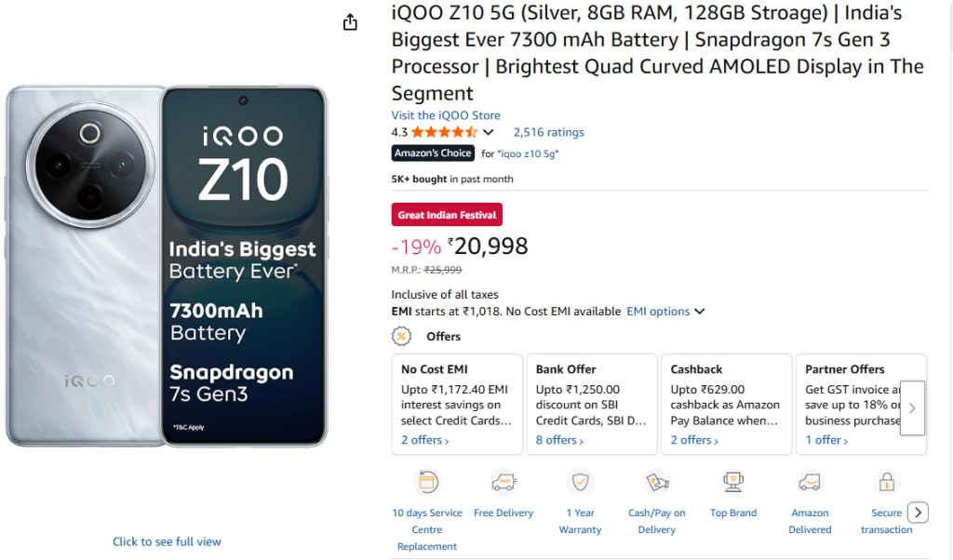This screenshot has height=560, width=953.
Task: Click the Amazon's Choice badge
Action: coord(433,153)
